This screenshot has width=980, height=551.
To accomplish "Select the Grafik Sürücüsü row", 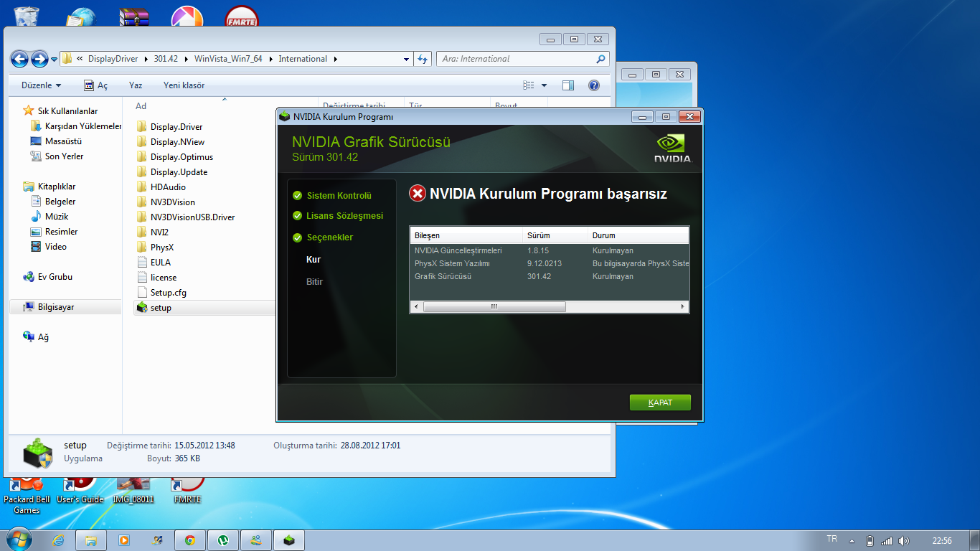I will click(x=549, y=277).
